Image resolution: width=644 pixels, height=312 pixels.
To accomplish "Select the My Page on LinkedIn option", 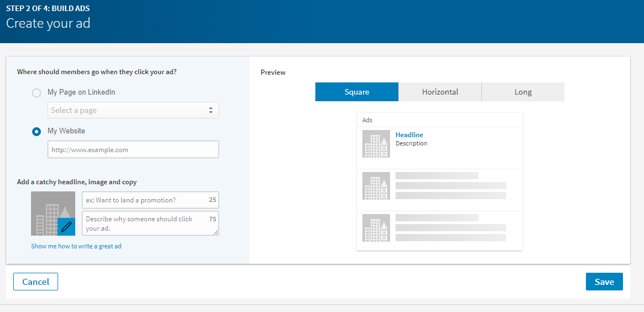I will [37, 93].
